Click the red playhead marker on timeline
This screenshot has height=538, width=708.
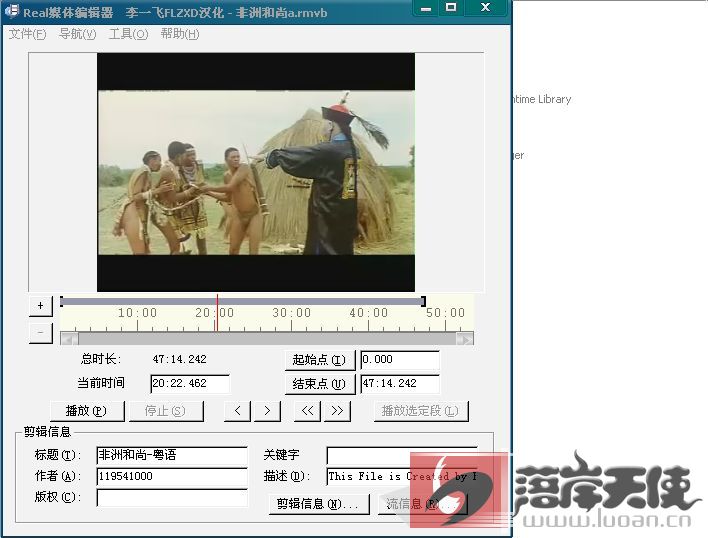(x=217, y=313)
